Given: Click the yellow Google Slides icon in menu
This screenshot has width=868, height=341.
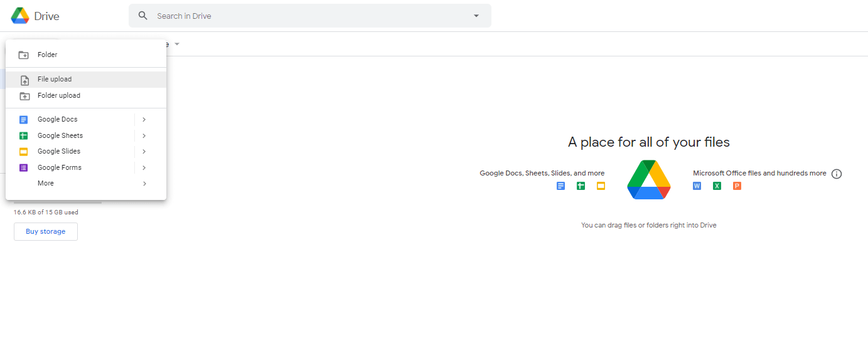Looking at the screenshot, I should click(x=24, y=151).
